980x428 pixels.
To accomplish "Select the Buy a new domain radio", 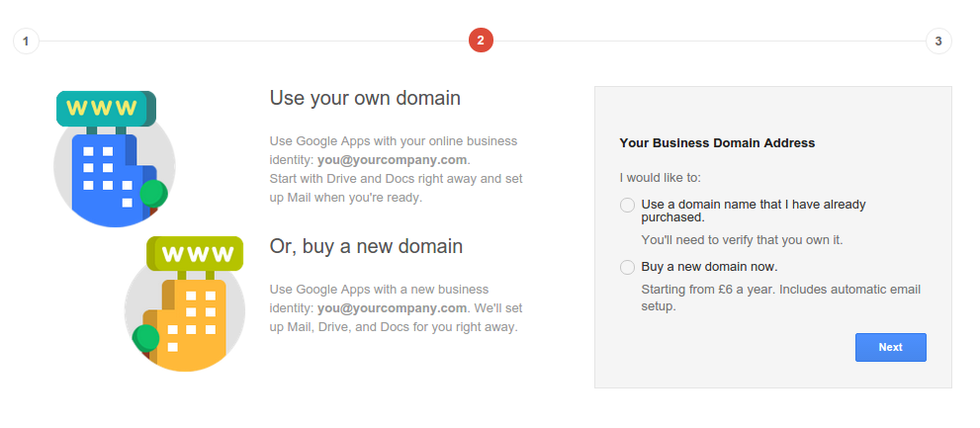I will point(628,268).
